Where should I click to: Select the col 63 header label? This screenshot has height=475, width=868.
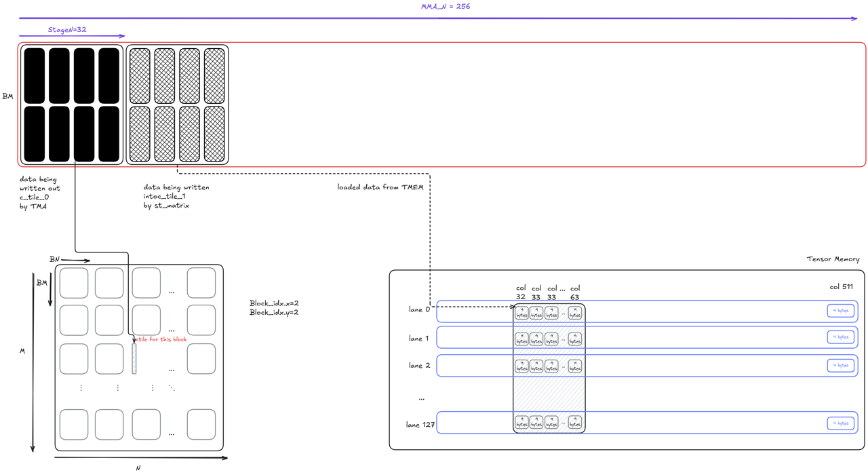(x=575, y=292)
